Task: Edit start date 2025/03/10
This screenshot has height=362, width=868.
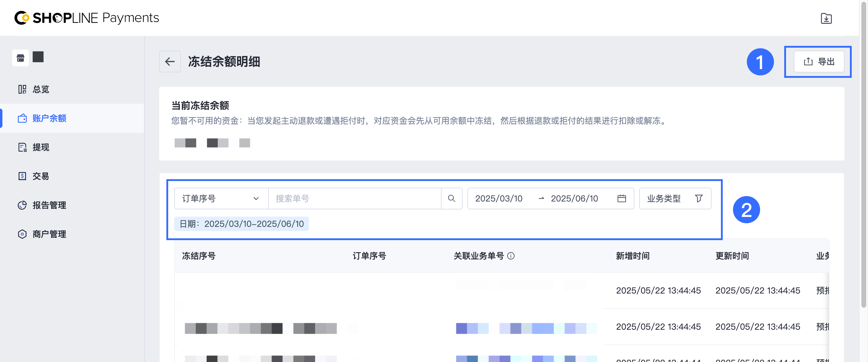Action: point(499,198)
